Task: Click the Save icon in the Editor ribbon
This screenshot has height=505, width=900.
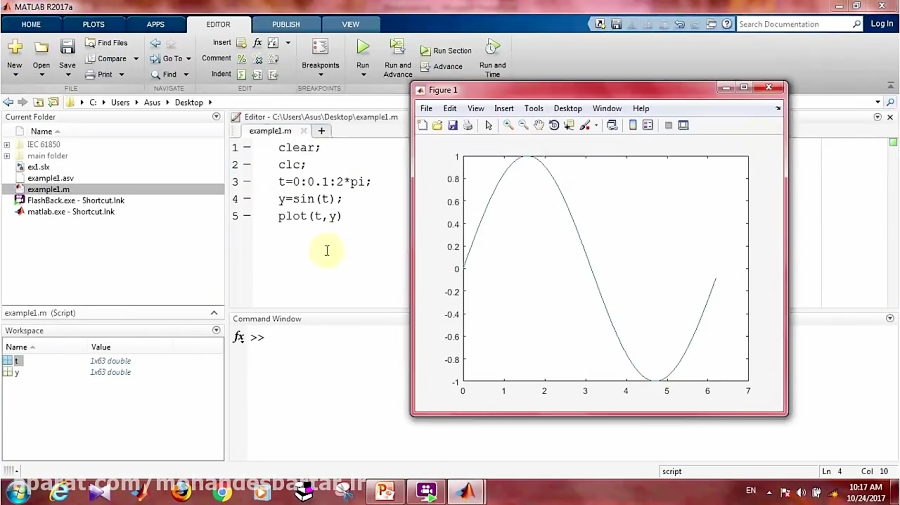Action: (67, 48)
